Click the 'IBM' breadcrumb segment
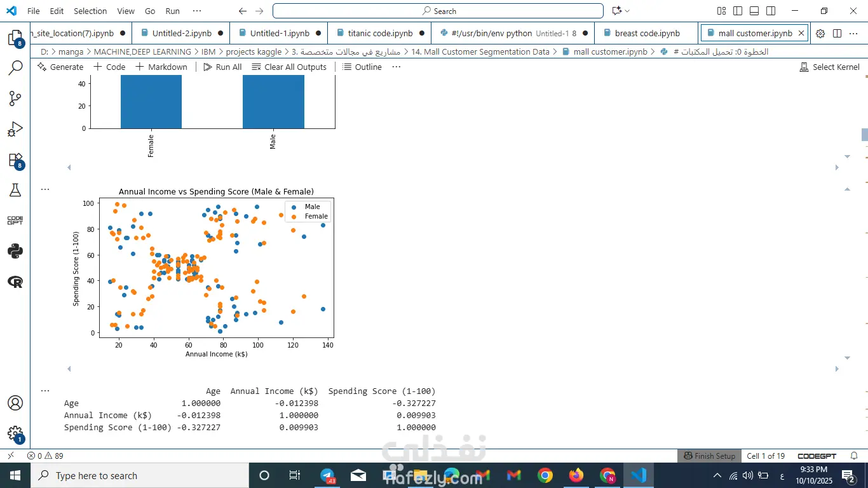 coord(208,51)
